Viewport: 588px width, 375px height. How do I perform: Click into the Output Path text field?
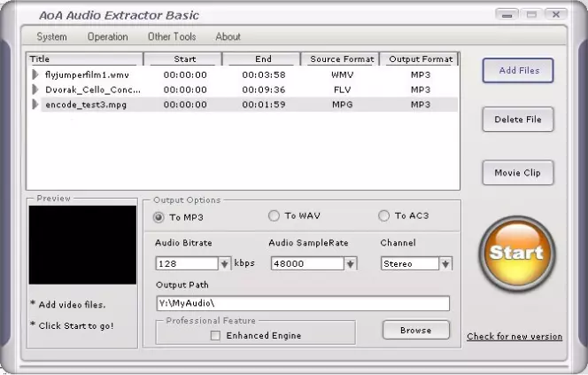click(303, 303)
